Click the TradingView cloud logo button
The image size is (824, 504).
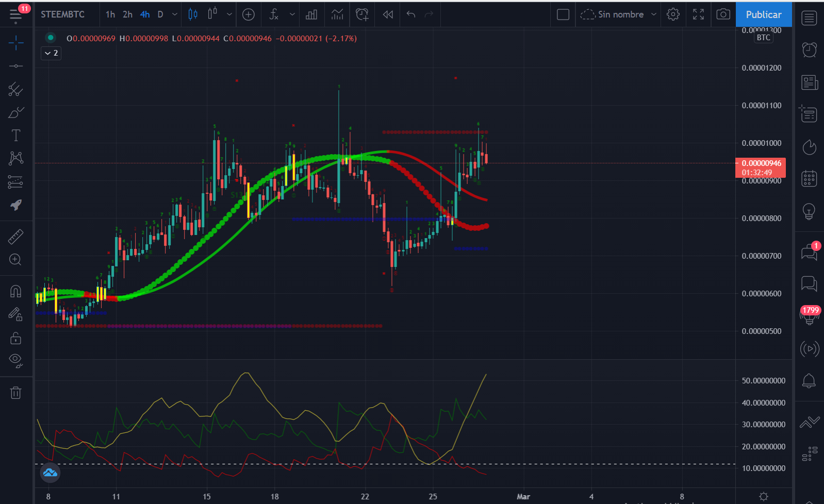[50, 473]
